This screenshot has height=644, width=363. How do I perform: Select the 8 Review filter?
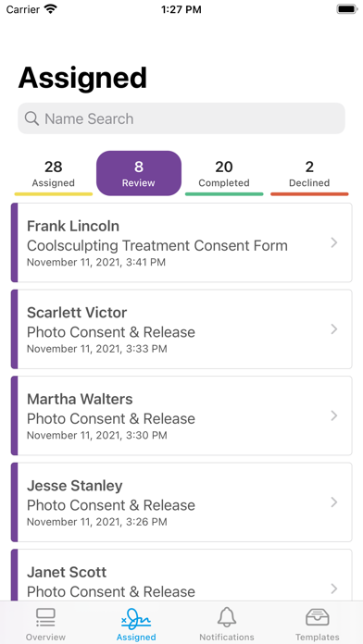tap(139, 173)
